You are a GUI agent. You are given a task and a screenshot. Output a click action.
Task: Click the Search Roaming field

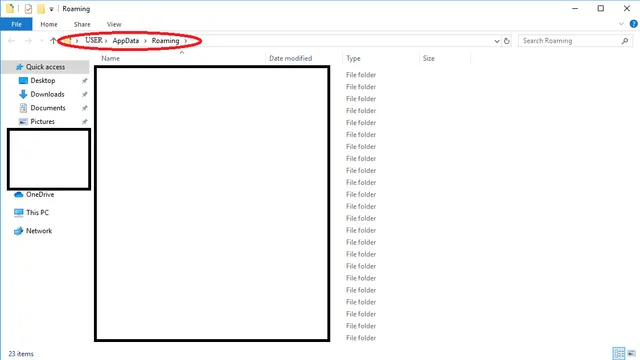[x=575, y=41]
